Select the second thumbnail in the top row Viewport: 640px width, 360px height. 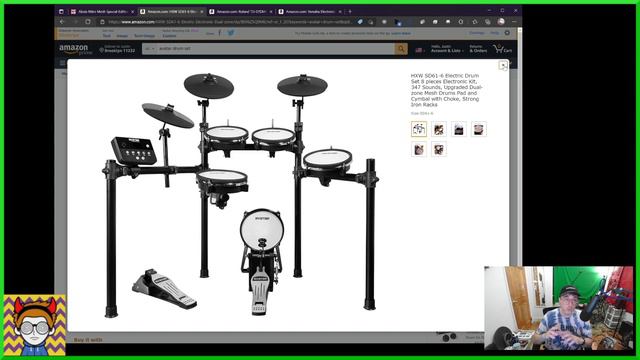coord(439,129)
